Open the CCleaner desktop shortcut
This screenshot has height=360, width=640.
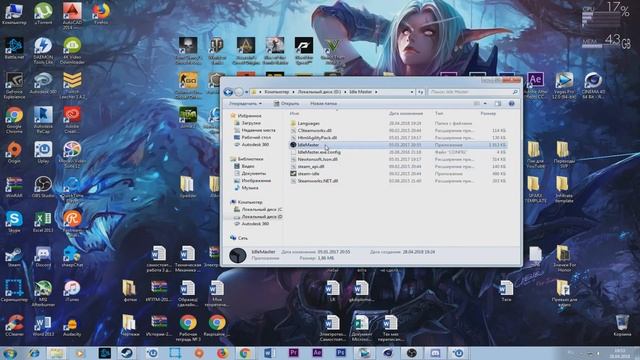point(14,325)
